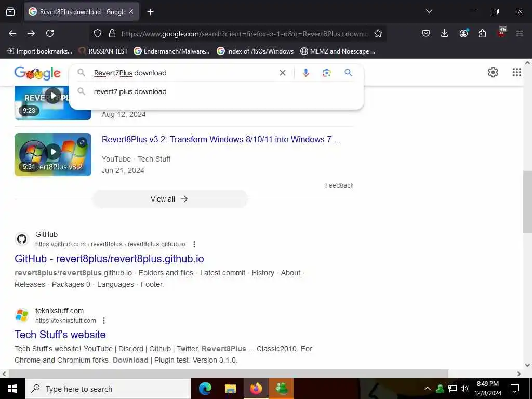Screen dimensions: 532x399
Task: Click the padlock site information icon
Action: click(x=112, y=33)
